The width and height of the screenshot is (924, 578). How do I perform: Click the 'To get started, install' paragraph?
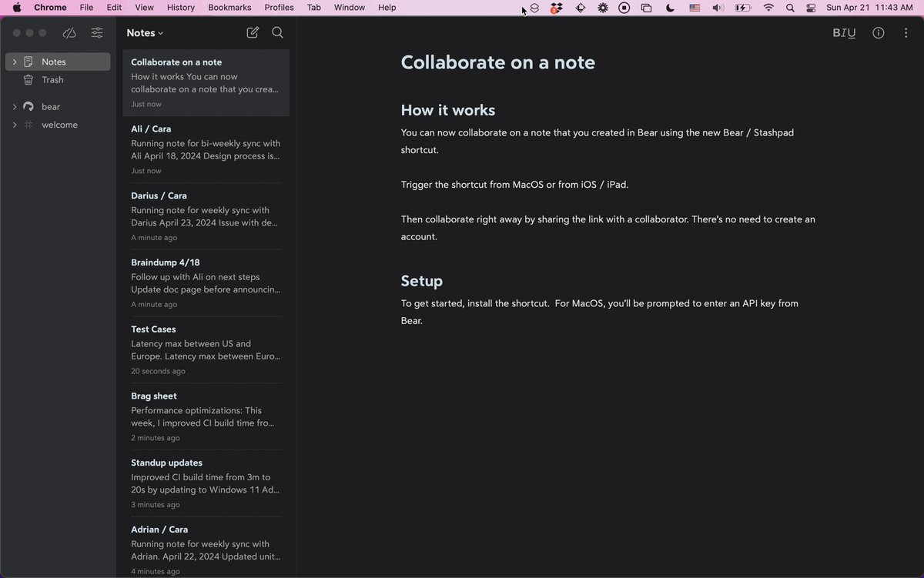[600, 312]
